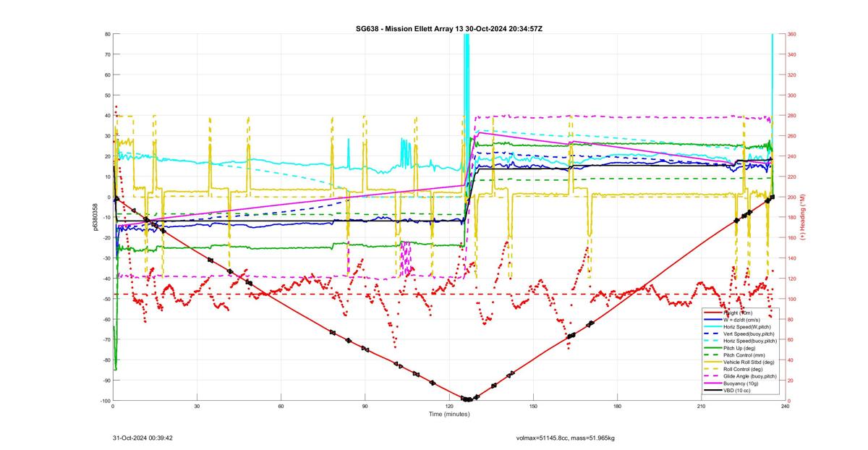Screen dimensions: 868x450
Task: Select legend entry Vert Speed(buoy,pitch)
Action: click(x=749, y=334)
